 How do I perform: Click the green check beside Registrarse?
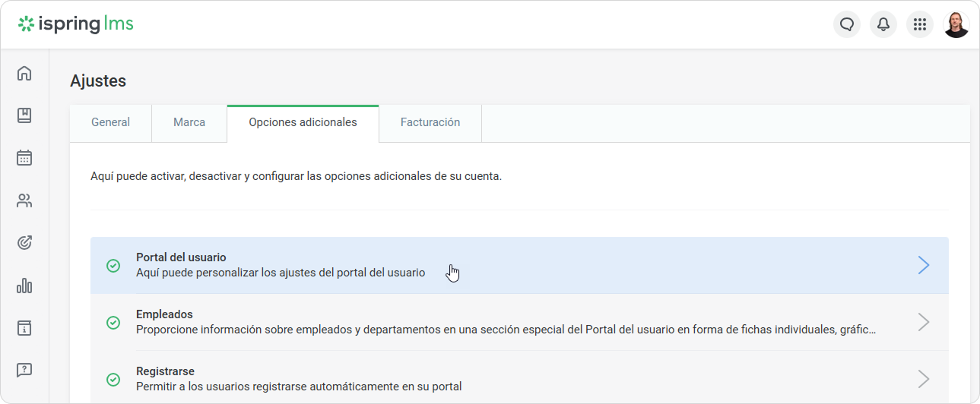click(x=113, y=380)
